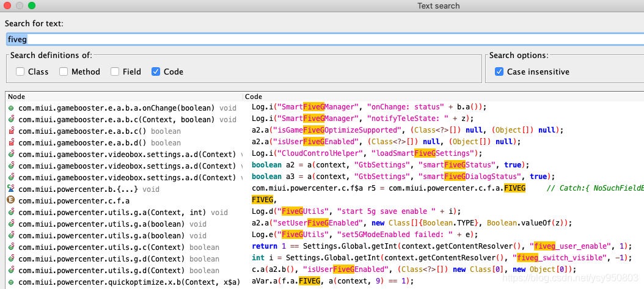Image resolution: width=644 pixels, height=289 pixels.
Task: Click the class icon beside com.miui.powercenter.b.{...}
Action: coord(11,189)
